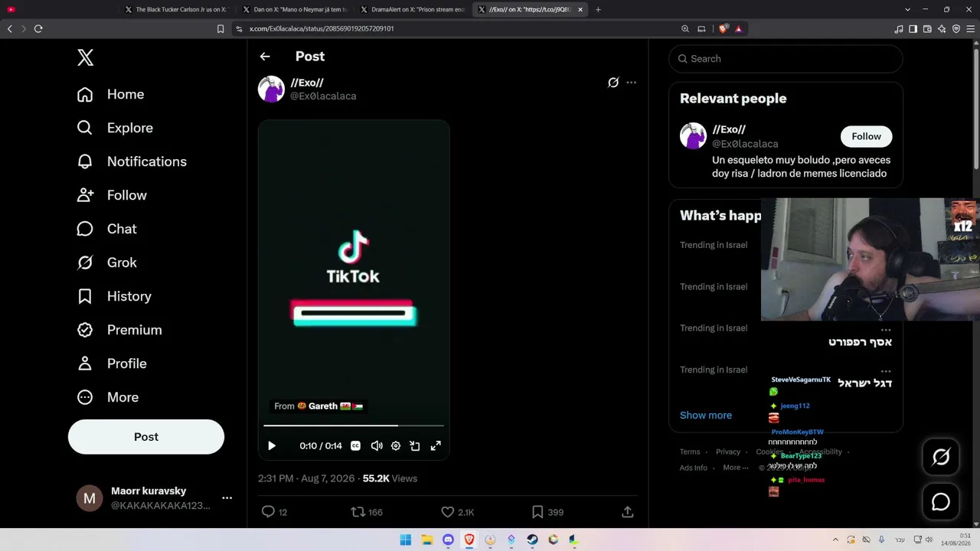Toggle the browser sidebar panel
Screen dimensions: 980x551
[x=913, y=29]
